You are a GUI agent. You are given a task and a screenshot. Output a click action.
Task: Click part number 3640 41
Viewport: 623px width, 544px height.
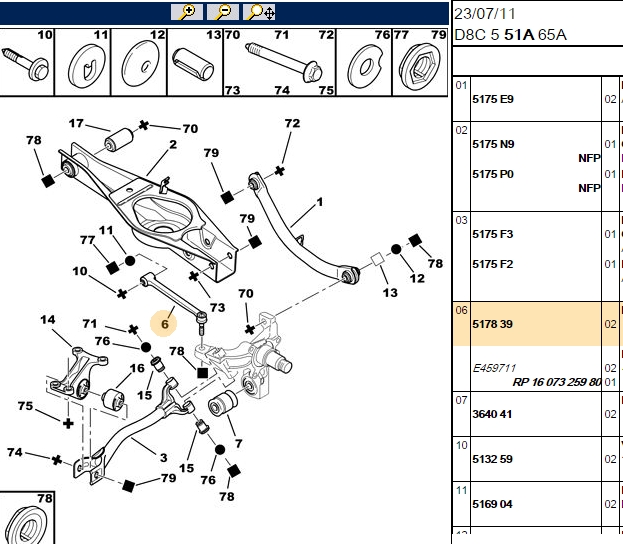click(492, 414)
